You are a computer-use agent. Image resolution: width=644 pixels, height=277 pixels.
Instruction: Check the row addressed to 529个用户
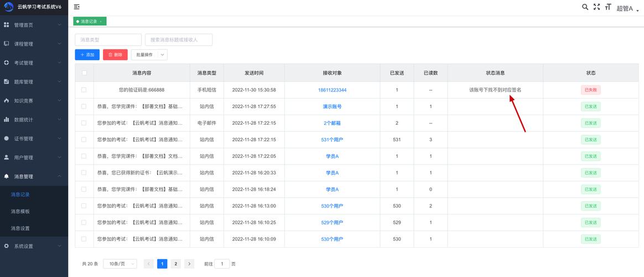[84, 222]
